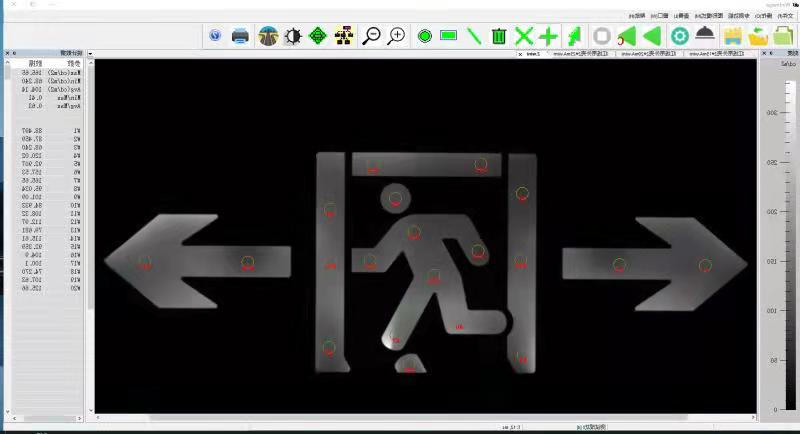Click the gray stop square button

[x=602, y=36]
